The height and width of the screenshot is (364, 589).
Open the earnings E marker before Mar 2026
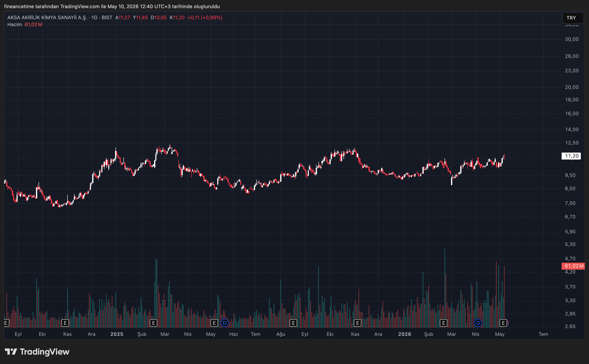(443, 323)
